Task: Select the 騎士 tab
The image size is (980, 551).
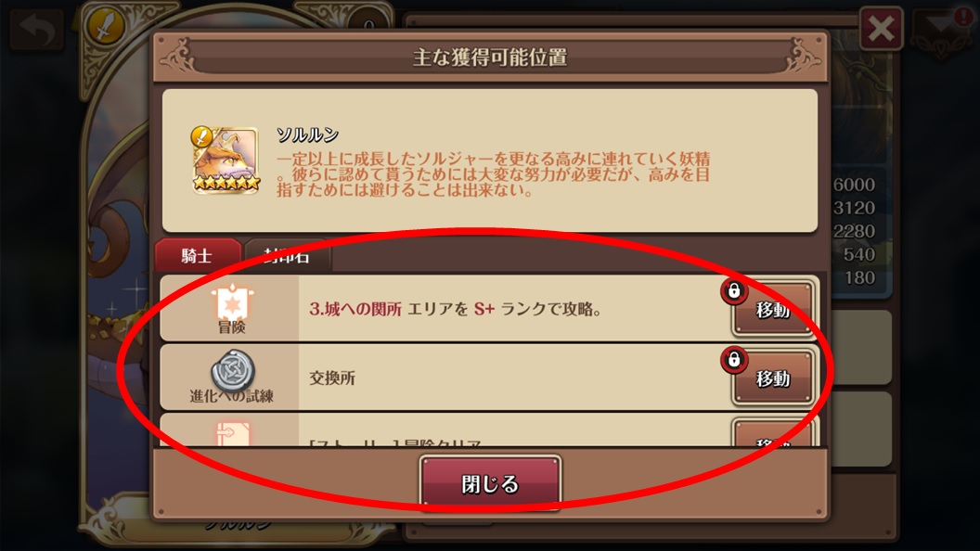Action: (197, 255)
